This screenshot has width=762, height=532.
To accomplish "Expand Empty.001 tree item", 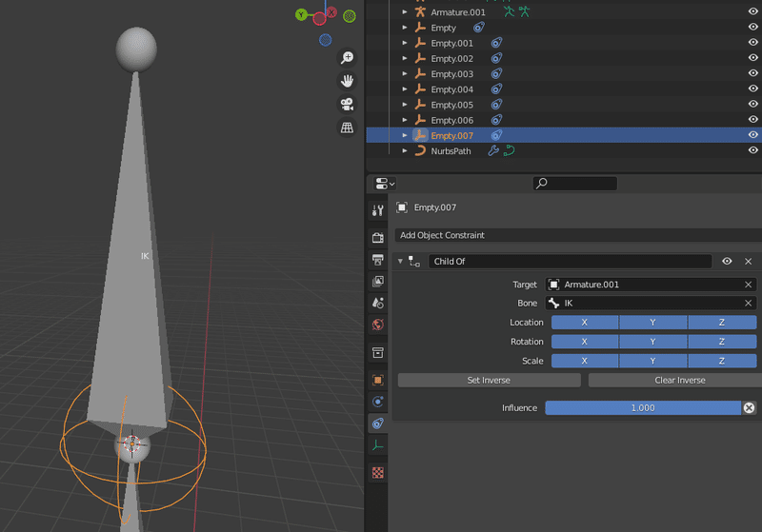I will click(404, 43).
